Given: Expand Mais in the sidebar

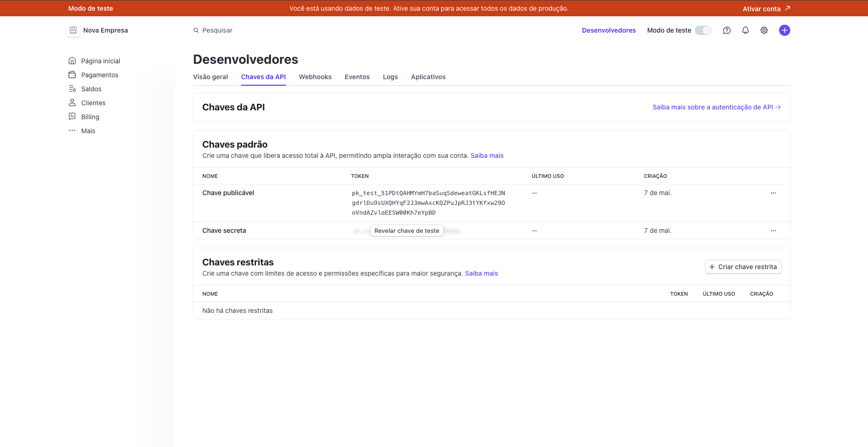Looking at the screenshot, I should tap(88, 131).
